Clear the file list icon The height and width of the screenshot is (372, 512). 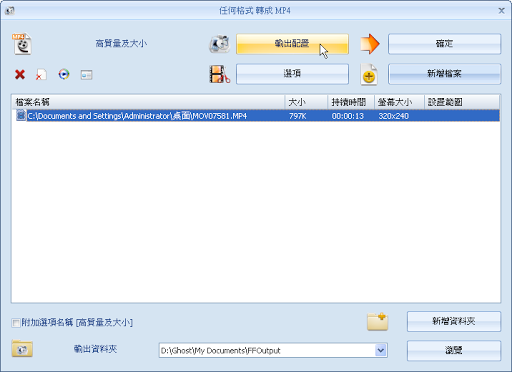(41, 74)
